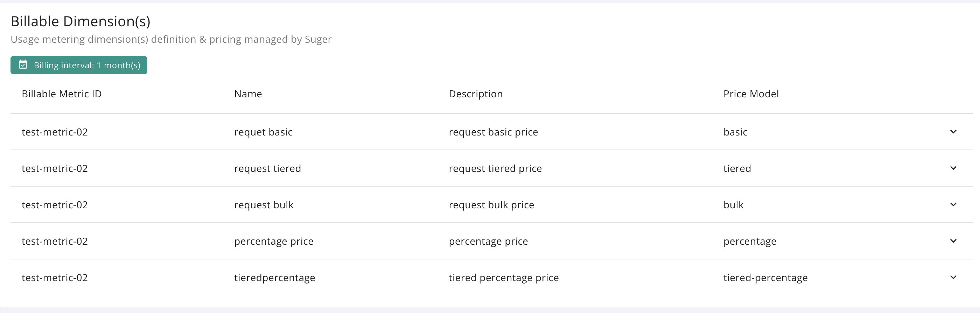
Task: Click the 'tiered-percentage' price model cell
Action: tap(765, 278)
